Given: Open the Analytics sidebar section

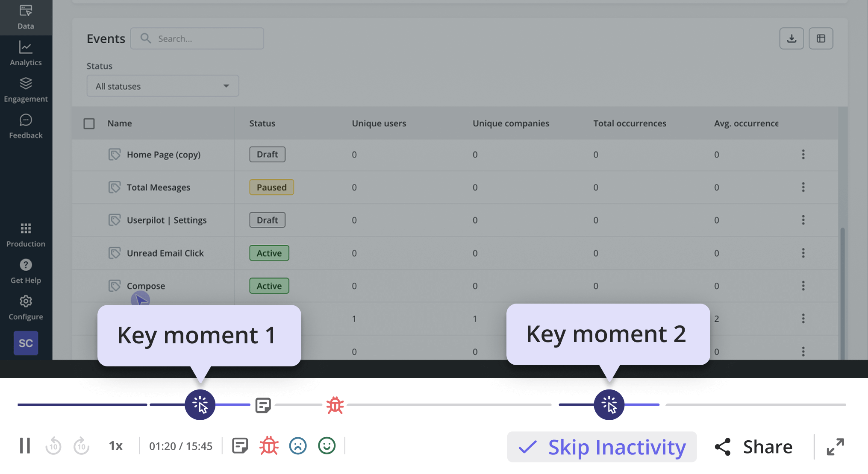Looking at the screenshot, I should [x=26, y=53].
